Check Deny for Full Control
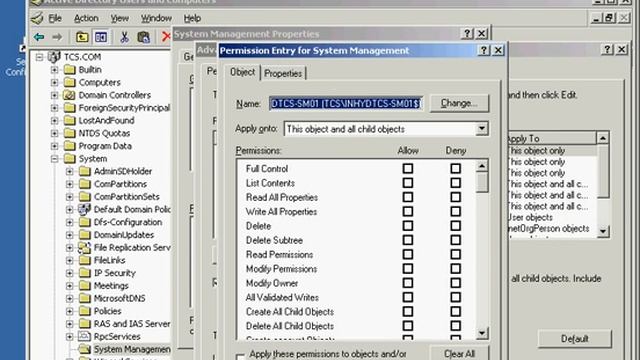640x360 pixels. point(456,169)
